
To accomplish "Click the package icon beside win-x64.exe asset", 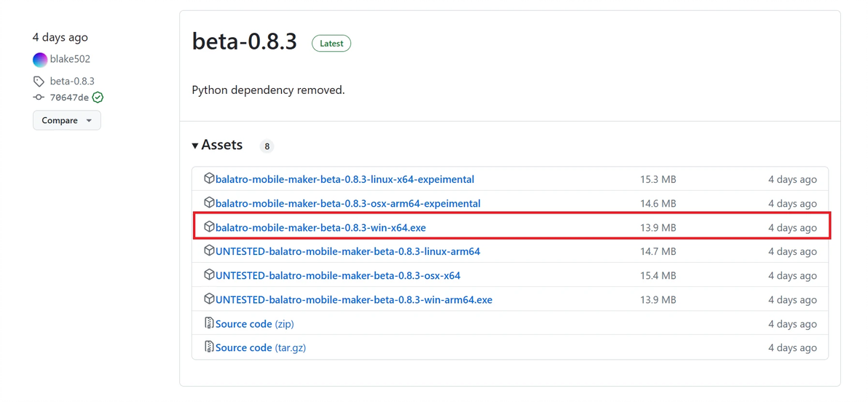I will click(x=209, y=226).
